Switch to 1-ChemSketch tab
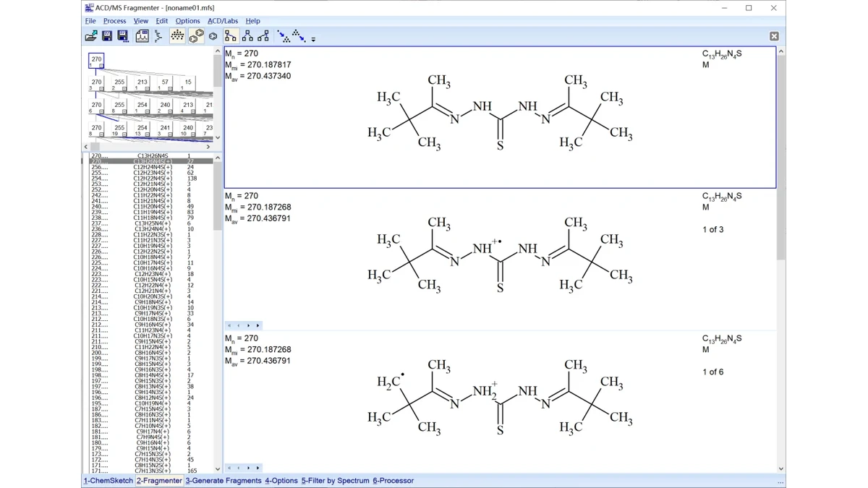868x488 pixels. pyautogui.click(x=109, y=480)
